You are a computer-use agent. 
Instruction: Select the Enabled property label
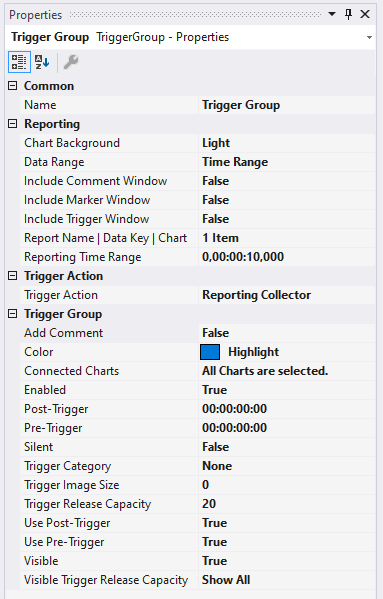pyautogui.click(x=45, y=390)
